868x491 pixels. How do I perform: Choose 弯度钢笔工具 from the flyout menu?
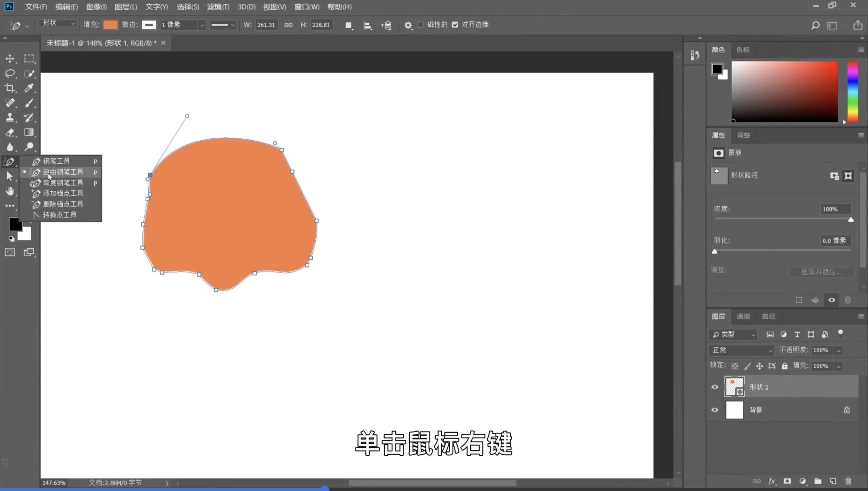tap(63, 183)
